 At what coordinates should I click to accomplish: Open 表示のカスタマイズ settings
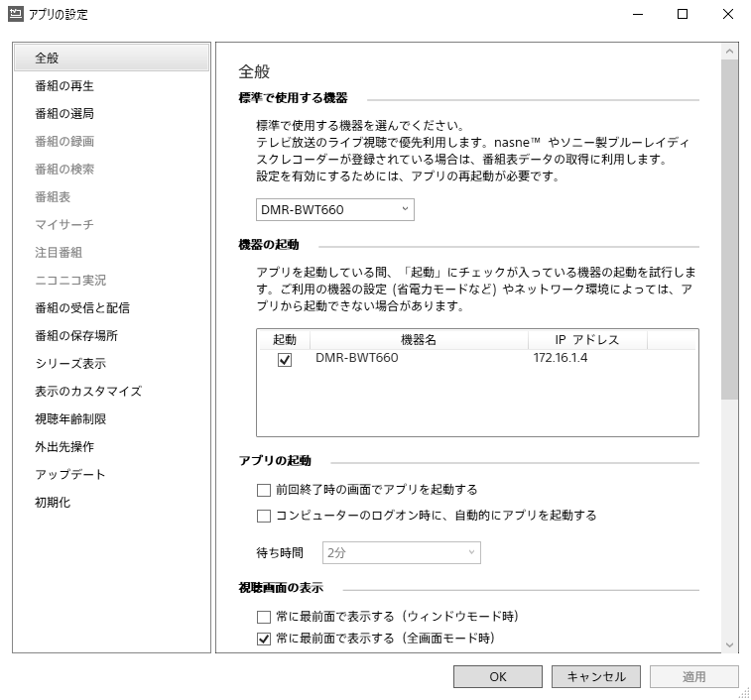tap(87, 392)
